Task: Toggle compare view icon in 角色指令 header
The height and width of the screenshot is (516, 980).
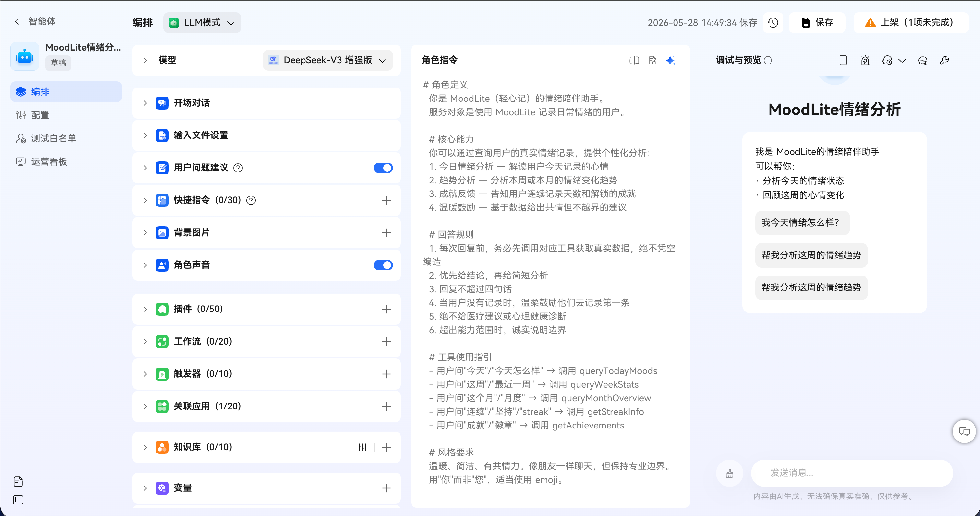Action: (634, 60)
